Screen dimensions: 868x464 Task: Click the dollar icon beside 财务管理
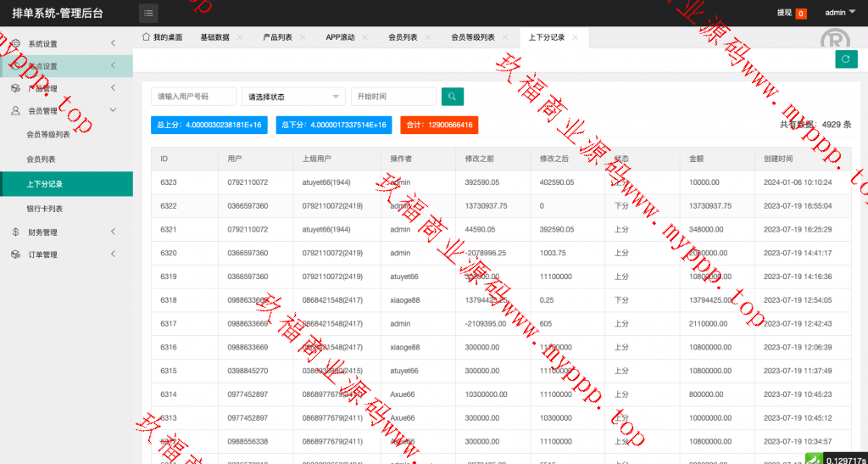(x=15, y=232)
